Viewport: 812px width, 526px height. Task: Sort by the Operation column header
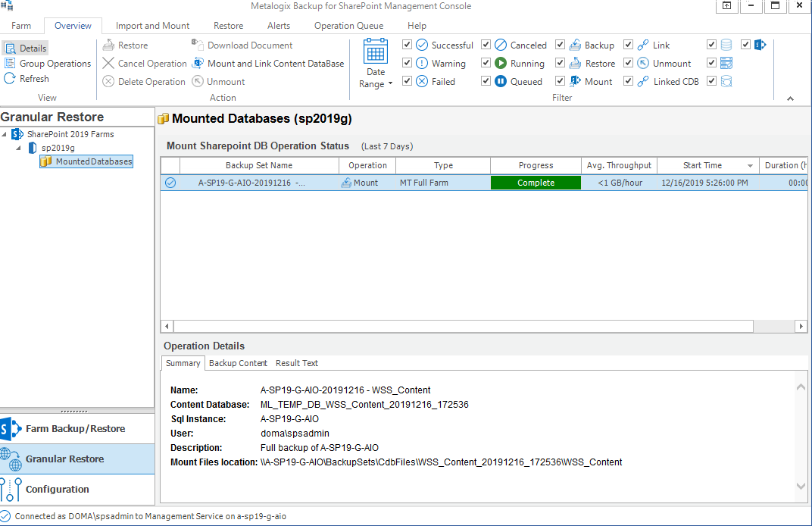(x=367, y=165)
